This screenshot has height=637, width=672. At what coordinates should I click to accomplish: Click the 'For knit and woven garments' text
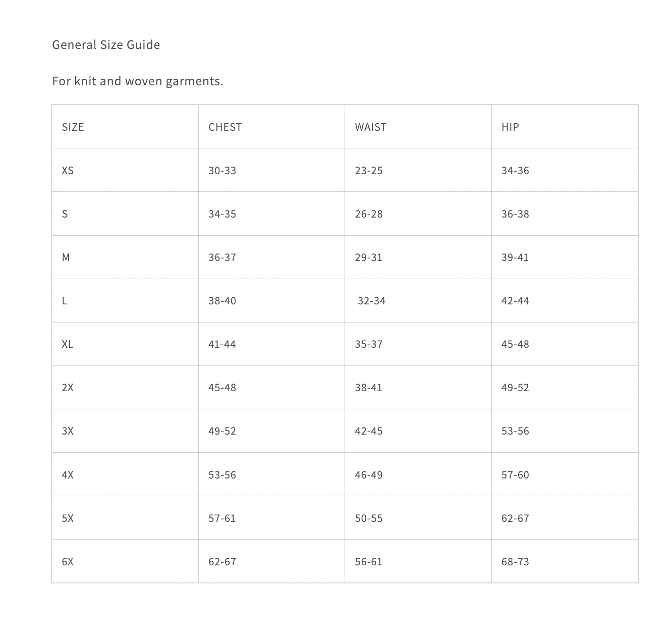(137, 81)
